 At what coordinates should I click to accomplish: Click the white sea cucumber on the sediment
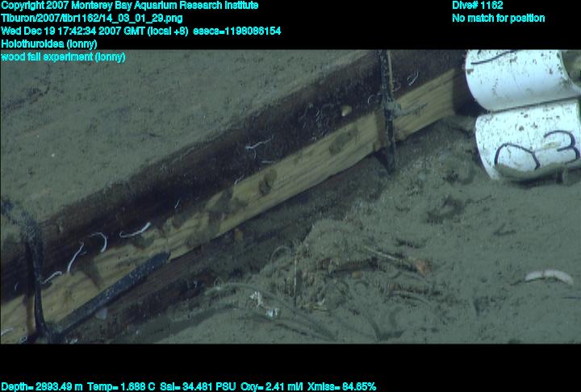pos(550,276)
